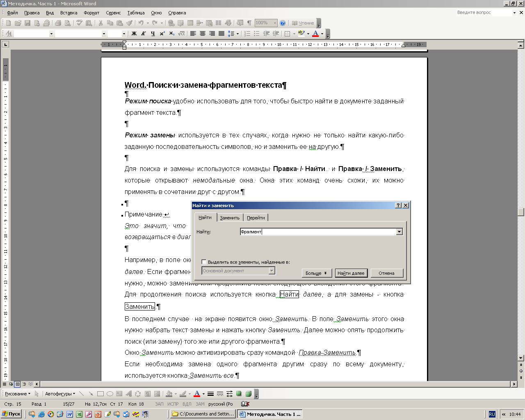Click the 3-D Style icon
Viewport: 525px width, 420px height.
point(248,394)
